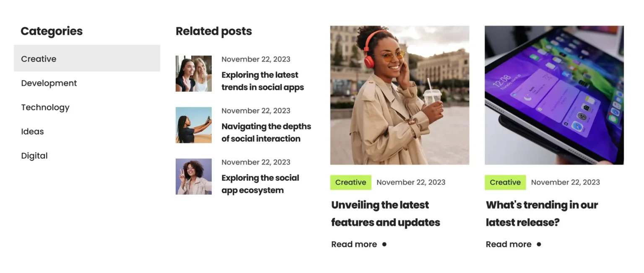Open thumbnail of woman taking desert selfie
644x273 pixels.
(x=194, y=125)
